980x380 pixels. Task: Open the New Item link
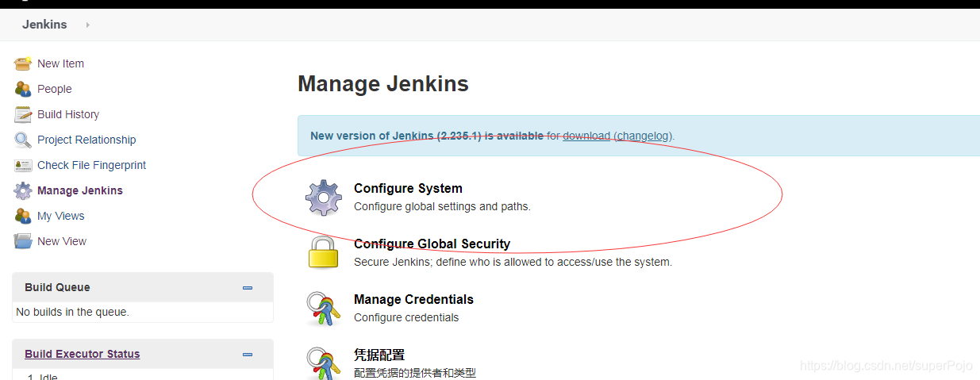[60, 63]
